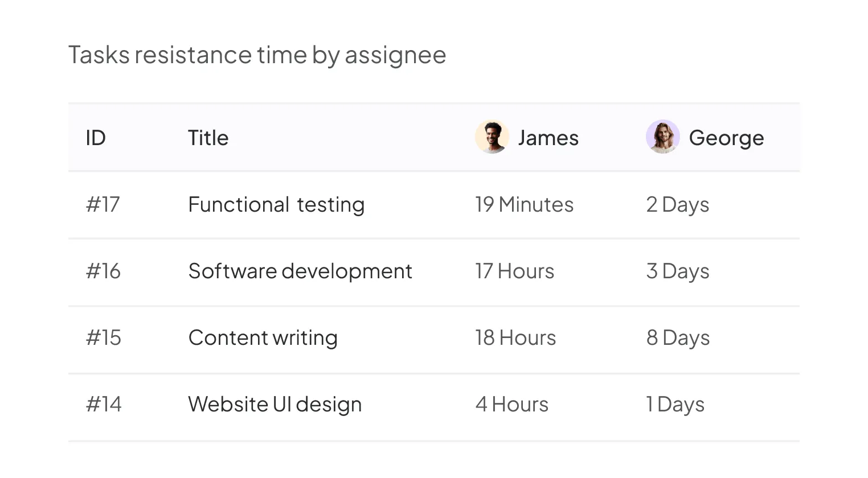Image resolution: width=868 pixels, height=478 pixels.
Task: Click the James column header name
Action: coord(548,138)
